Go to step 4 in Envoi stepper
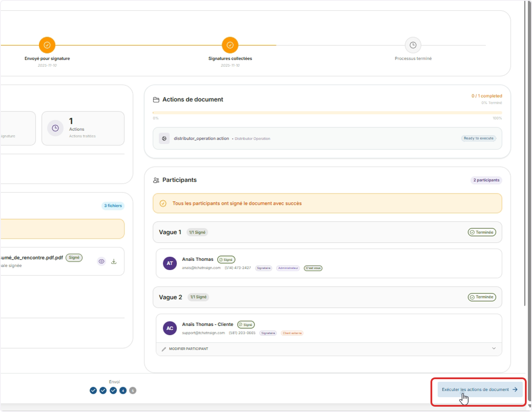532x412 pixels. [x=123, y=391]
